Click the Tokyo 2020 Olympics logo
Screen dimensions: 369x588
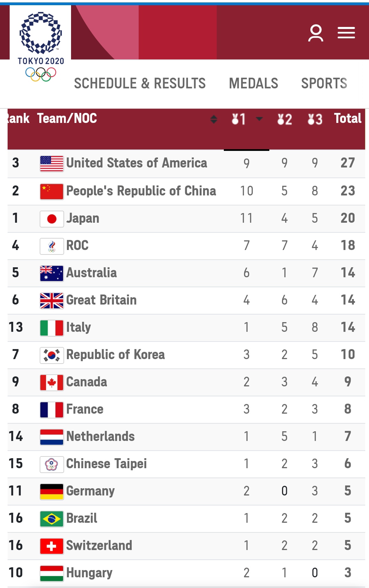point(41,47)
